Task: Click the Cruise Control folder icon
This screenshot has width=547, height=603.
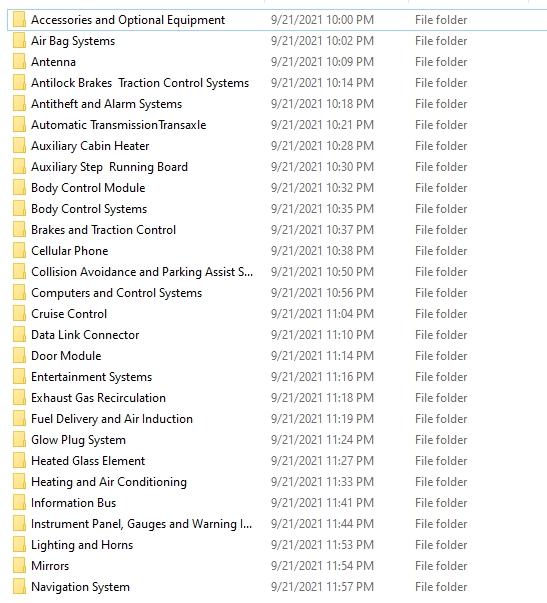Action: pos(19,314)
